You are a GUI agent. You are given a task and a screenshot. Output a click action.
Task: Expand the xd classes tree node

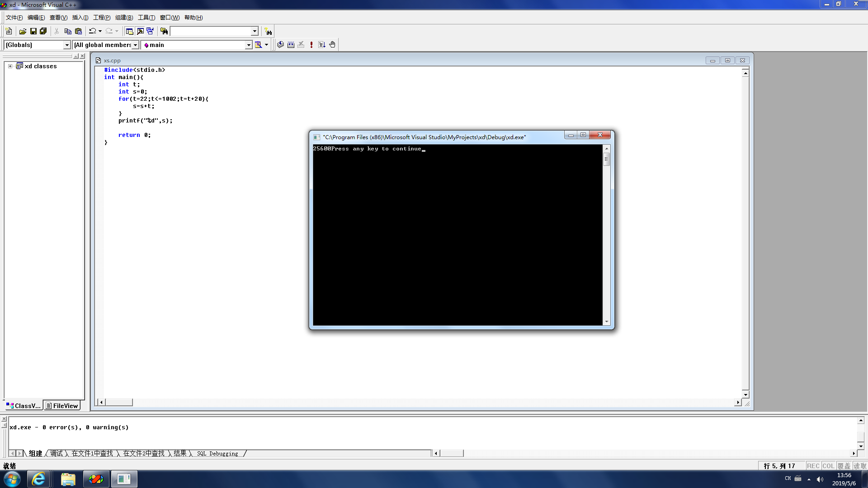coord(10,66)
